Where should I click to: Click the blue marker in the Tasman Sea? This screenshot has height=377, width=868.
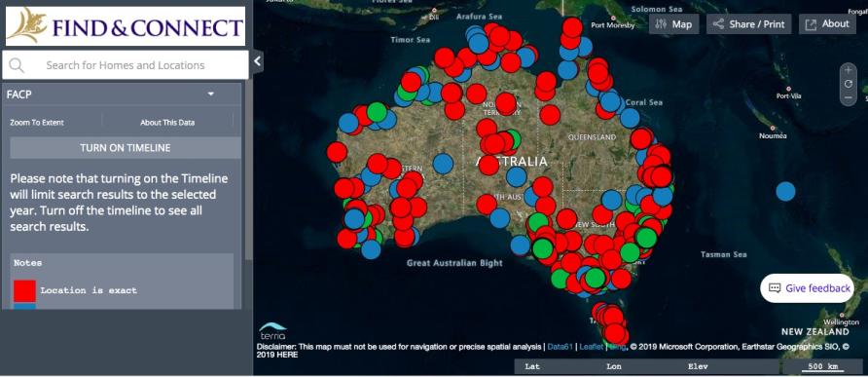click(785, 191)
